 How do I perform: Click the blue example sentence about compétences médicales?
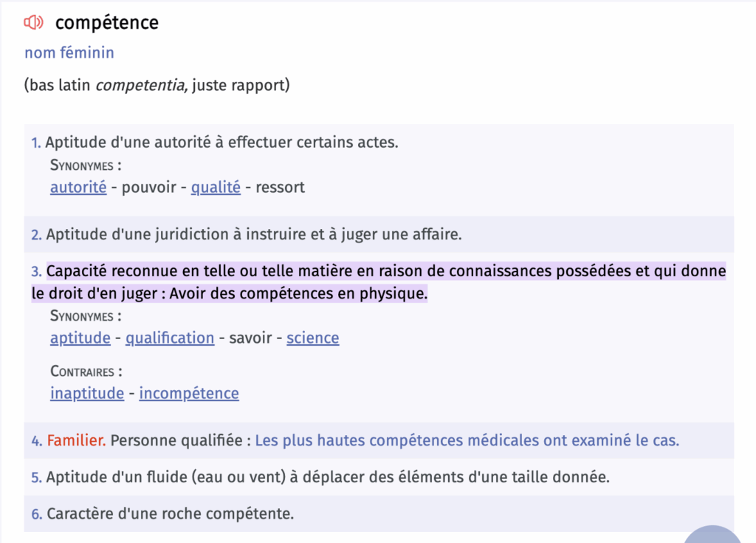(467, 440)
